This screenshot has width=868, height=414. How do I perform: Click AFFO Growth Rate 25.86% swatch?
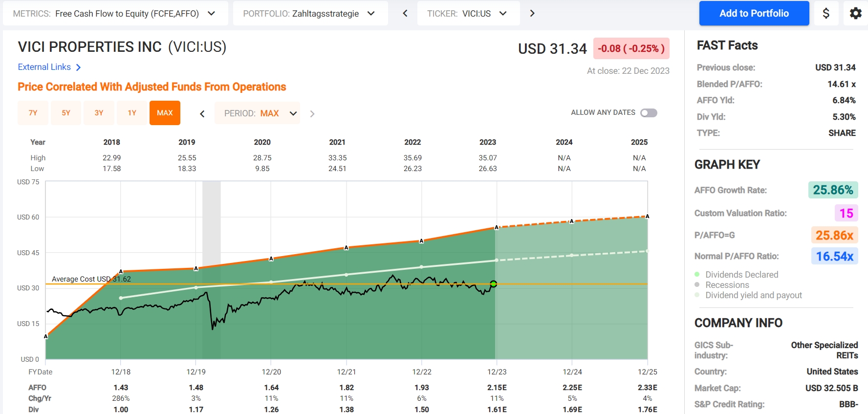[833, 190]
